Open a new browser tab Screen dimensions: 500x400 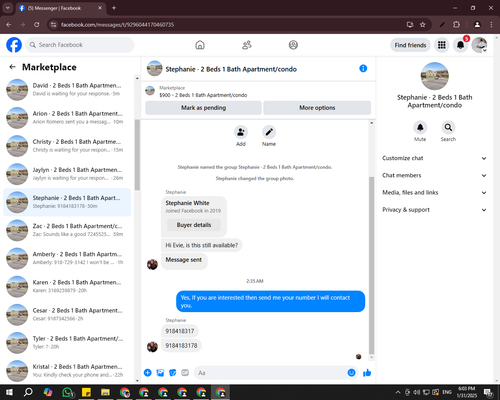click(114, 8)
